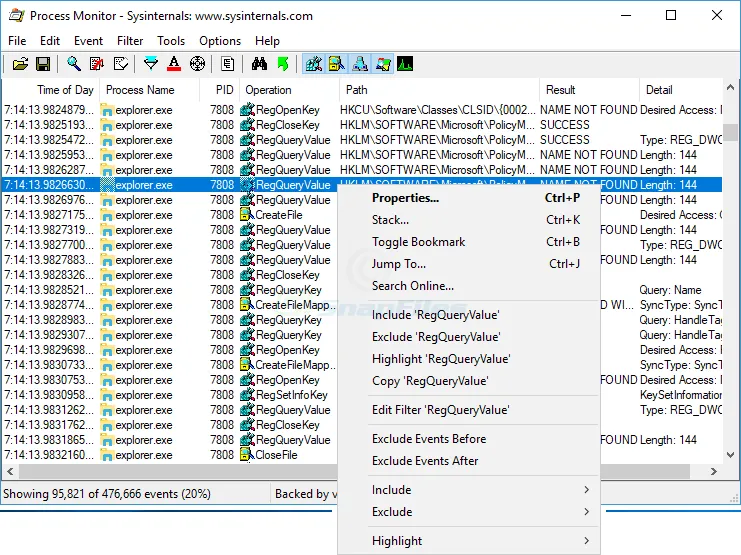Expand the Exclude submenu
The image size is (741, 555).
click(x=469, y=512)
